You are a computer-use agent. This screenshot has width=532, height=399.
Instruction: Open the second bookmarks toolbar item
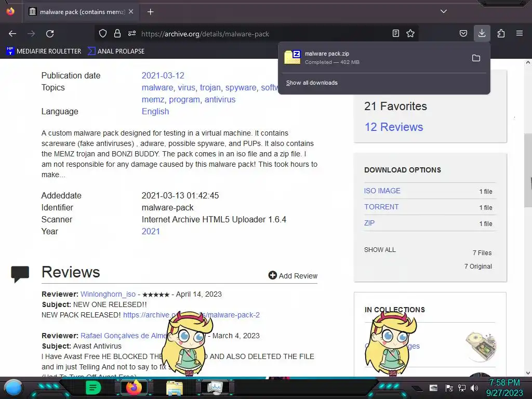[116, 51]
